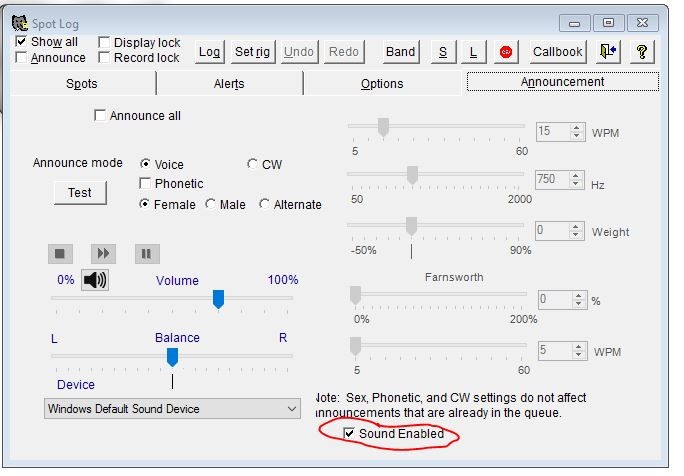Screen dimensions: 684x476
Task: Decrease the top WPM spinner value
Action: 577,135
